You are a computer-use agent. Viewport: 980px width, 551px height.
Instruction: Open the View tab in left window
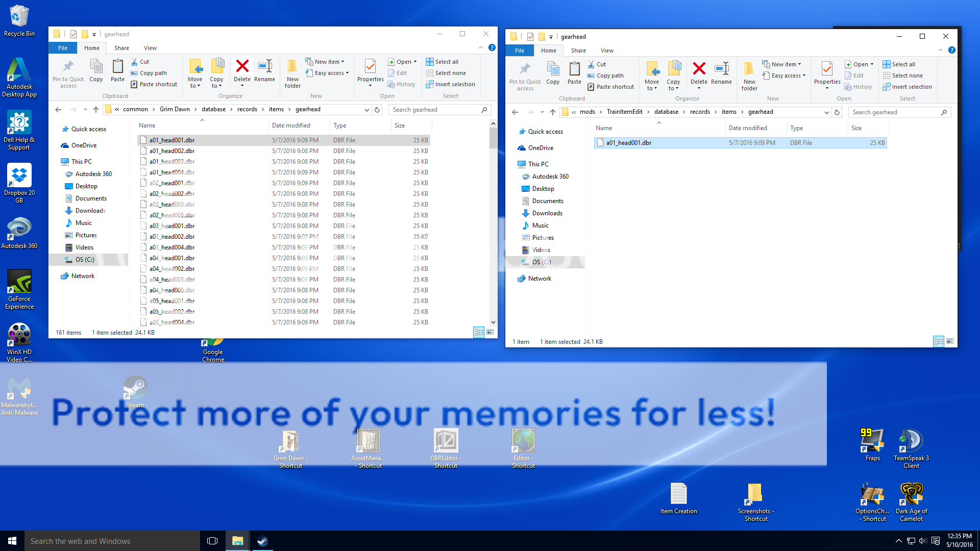point(150,48)
